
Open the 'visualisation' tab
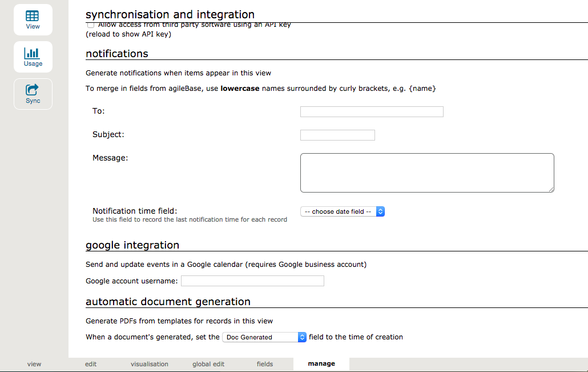click(150, 364)
